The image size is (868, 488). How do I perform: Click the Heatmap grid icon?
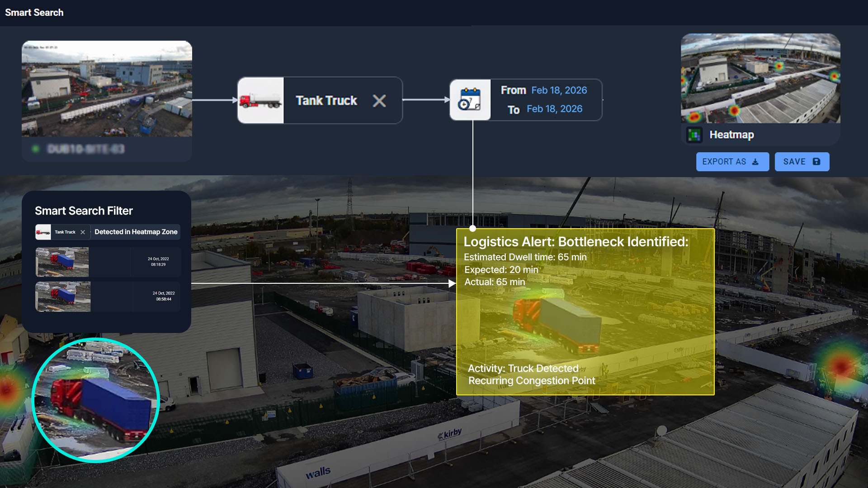point(694,135)
